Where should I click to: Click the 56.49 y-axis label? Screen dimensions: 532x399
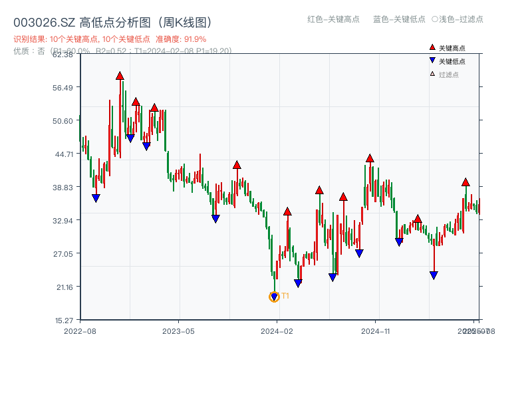(x=63, y=88)
